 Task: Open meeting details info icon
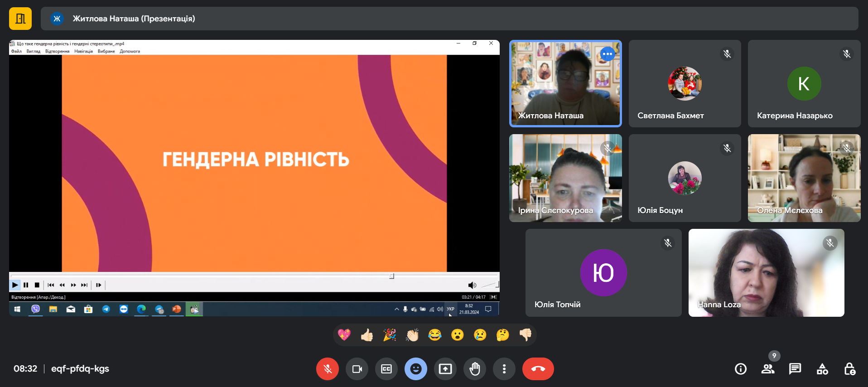click(x=741, y=369)
